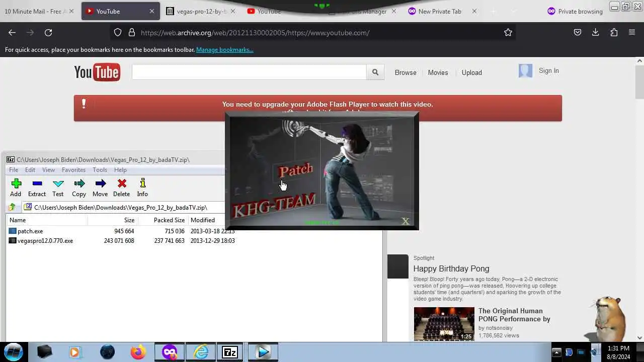Screen dimensions: 644x362
Task: Click the Move icon in 7-Zip toolbar
Action: (100, 188)
